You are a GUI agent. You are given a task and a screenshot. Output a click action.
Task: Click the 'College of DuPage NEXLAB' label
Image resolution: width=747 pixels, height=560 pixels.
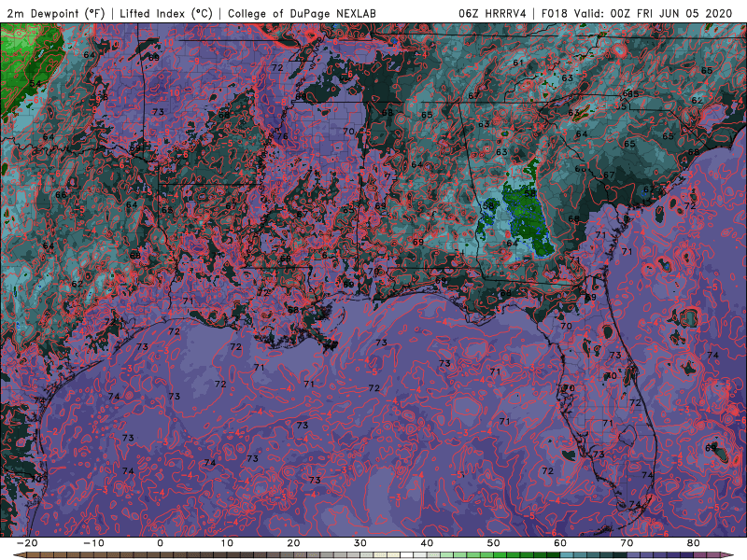302,13
